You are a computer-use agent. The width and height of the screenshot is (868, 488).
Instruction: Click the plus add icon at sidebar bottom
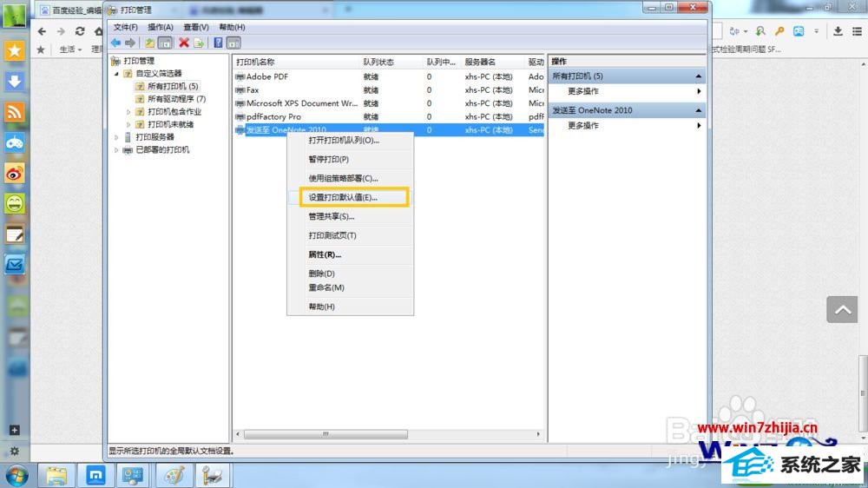coord(15,430)
